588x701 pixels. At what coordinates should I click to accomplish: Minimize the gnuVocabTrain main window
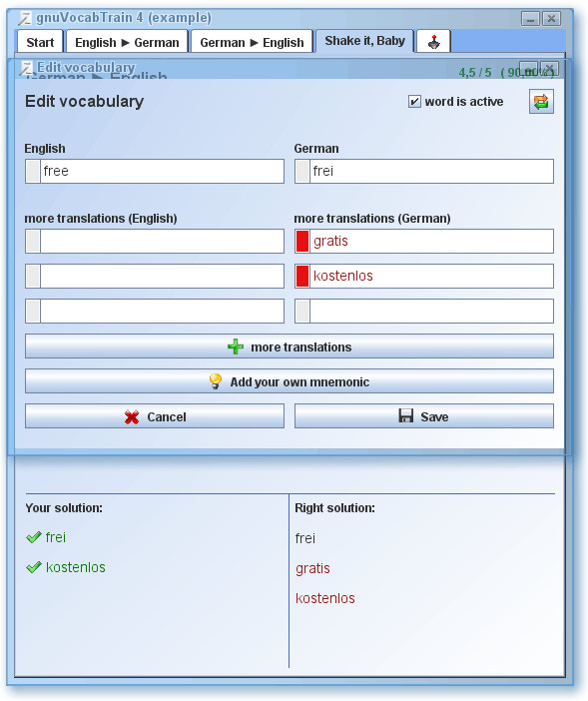tap(530, 19)
